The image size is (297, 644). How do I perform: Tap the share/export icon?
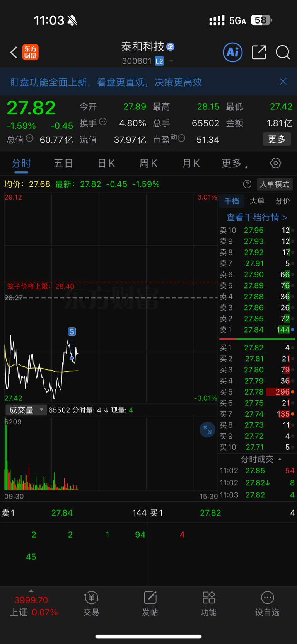click(x=259, y=52)
